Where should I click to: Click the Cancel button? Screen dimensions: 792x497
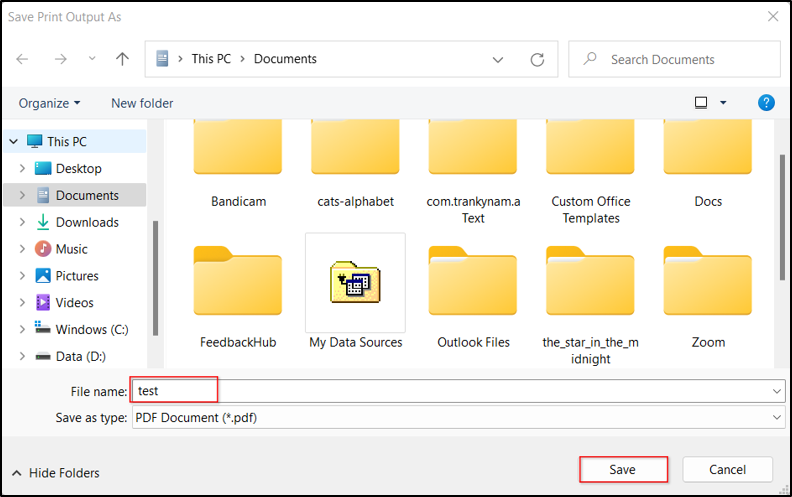pyautogui.click(x=727, y=470)
